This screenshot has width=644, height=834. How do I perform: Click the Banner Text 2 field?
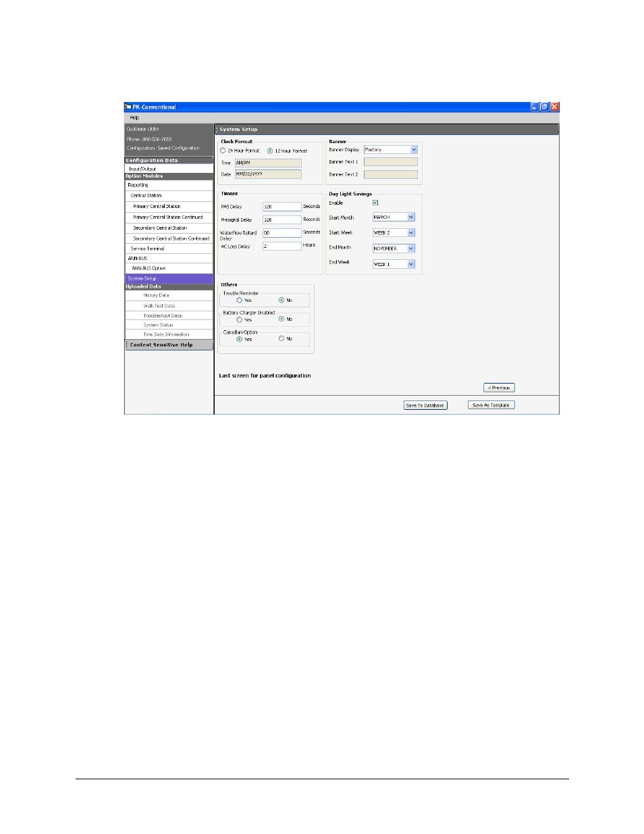(391, 174)
